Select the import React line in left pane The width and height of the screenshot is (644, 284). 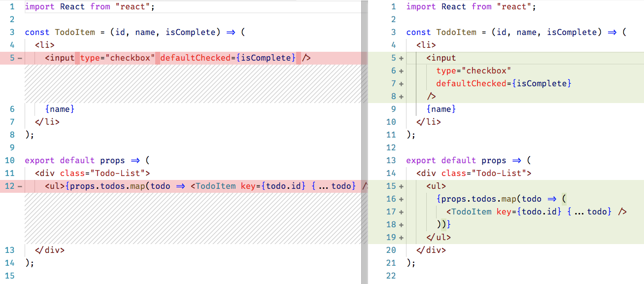(x=89, y=7)
